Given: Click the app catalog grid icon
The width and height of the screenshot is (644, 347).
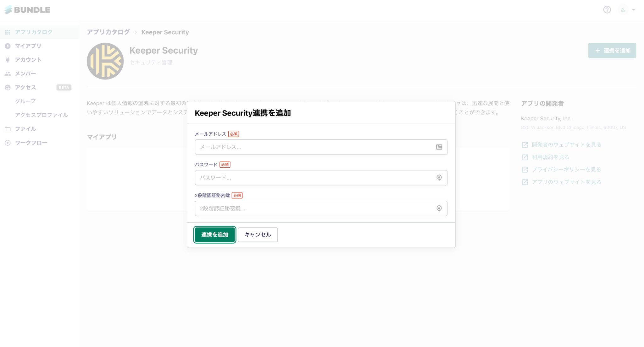Looking at the screenshot, I should (x=8, y=32).
